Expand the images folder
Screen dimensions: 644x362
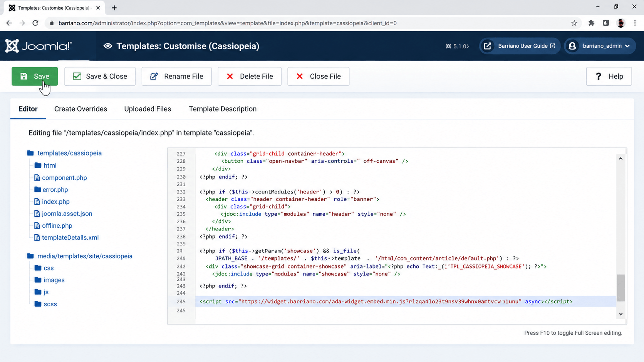pyautogui.click(x=54, y=280)
